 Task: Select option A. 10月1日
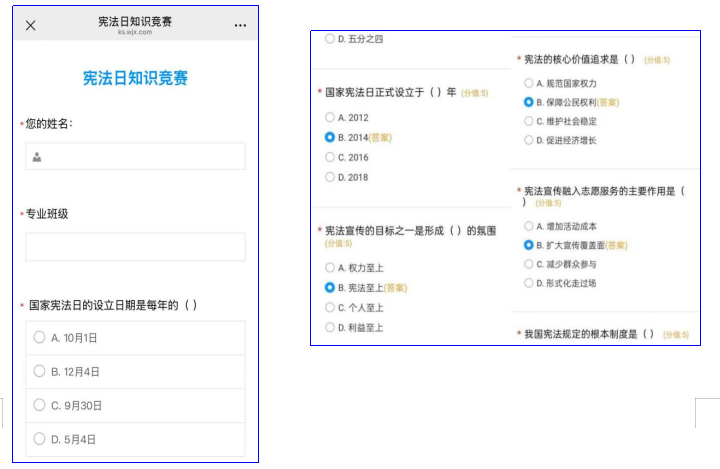[40, 338]
